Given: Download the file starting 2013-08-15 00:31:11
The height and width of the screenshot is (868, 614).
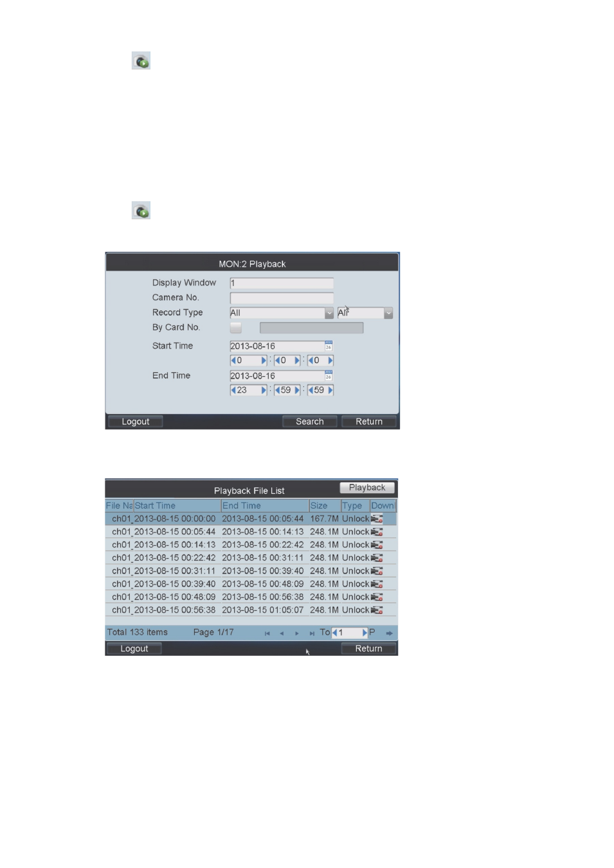Looking at the screenshot, I should click(377, 571).
